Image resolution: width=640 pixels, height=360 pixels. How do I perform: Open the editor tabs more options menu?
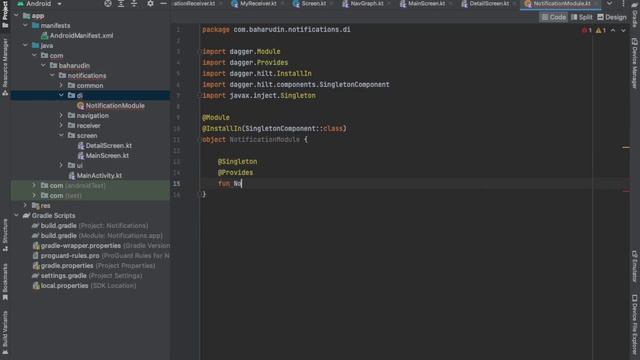[x=623, y=4]
